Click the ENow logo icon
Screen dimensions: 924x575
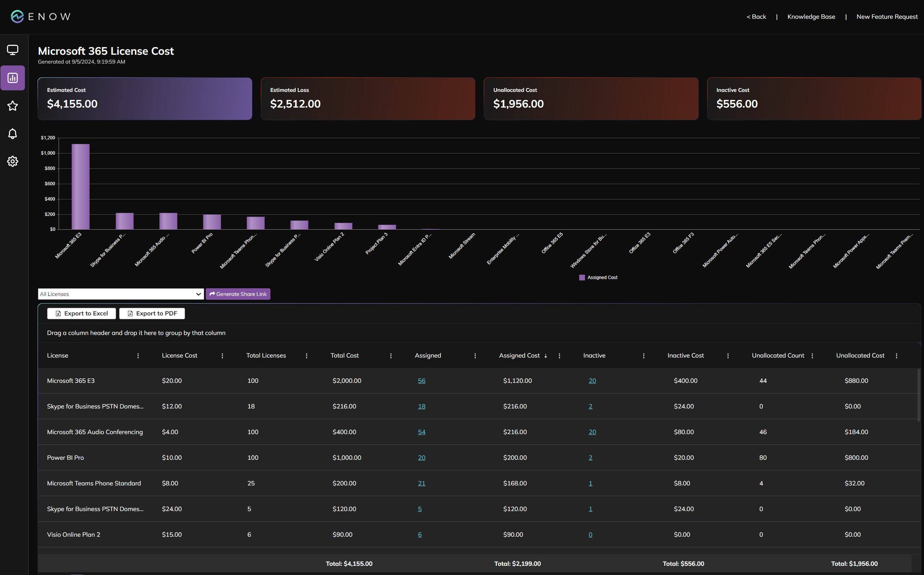(x=17, y=16)
